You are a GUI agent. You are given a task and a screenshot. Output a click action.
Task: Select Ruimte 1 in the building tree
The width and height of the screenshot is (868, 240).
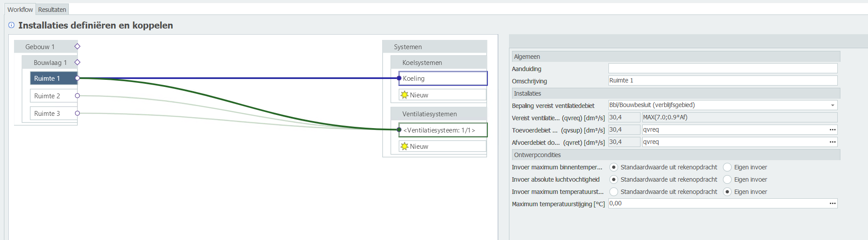53,78
